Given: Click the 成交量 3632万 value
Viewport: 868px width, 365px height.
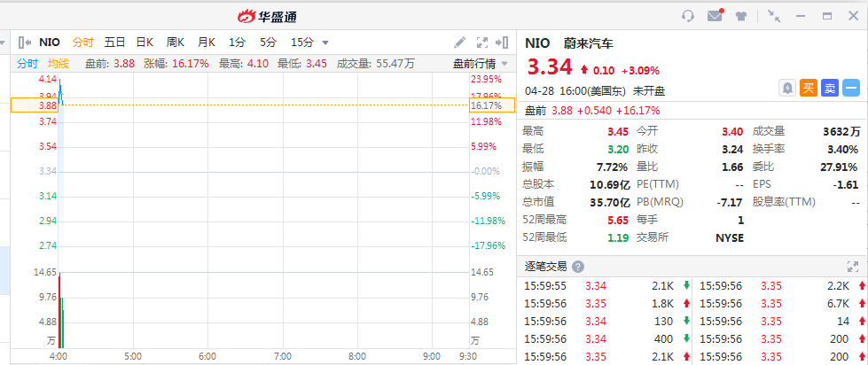Looking at the screenshot, I should coord(841,132).
